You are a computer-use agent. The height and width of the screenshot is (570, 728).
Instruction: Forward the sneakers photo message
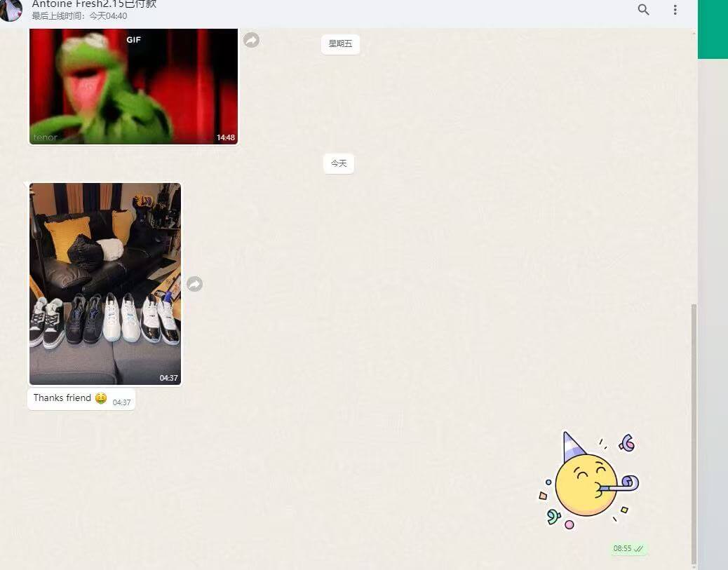pos(194,284)
